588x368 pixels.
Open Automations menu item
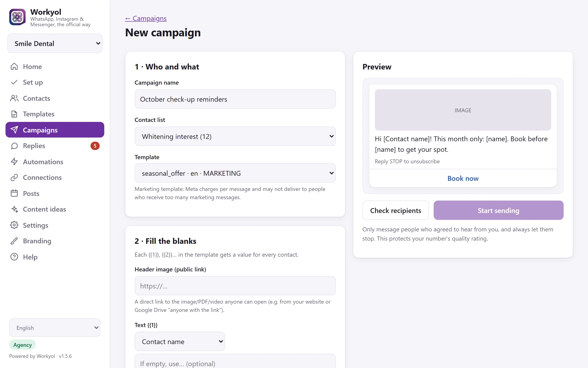point(55,162)
